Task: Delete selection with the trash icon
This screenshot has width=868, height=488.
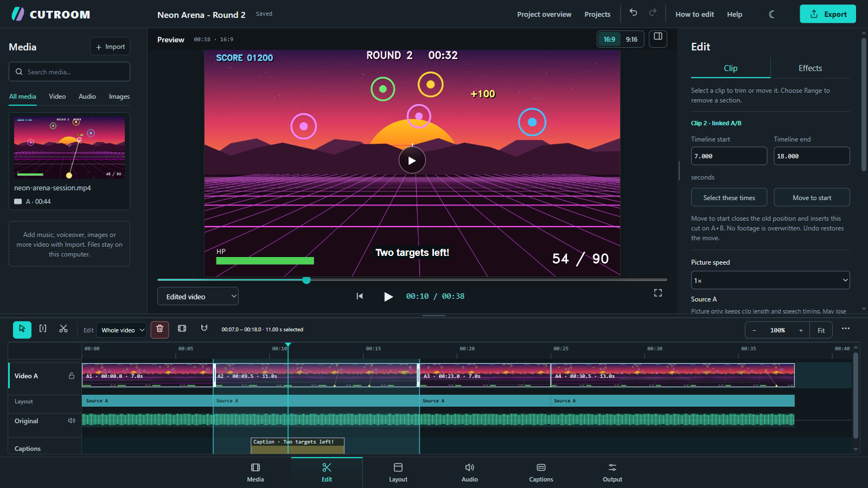Action: (x=159, y=329)
